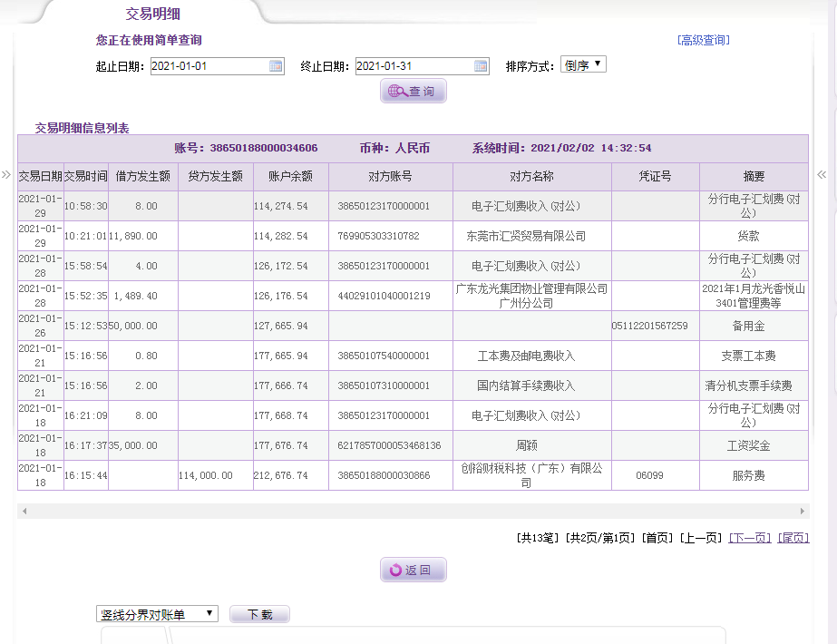Click the 终止日期 end date field
Image resolution: width=837 pixels, height=644 pixels.
coord(414,66)
